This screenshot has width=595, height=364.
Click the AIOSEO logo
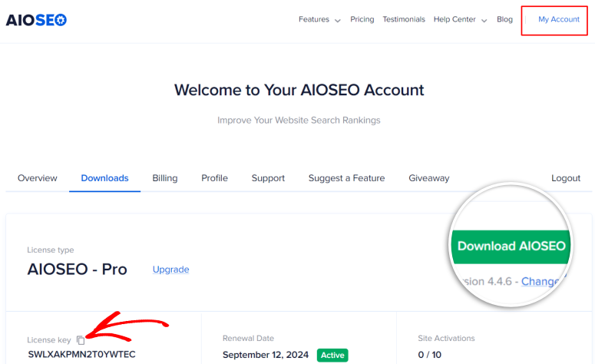[x=36, y=20]
